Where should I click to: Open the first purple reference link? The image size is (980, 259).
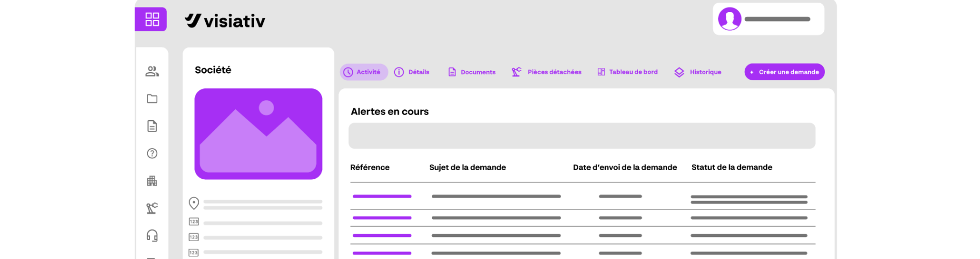click(x=382, y=197)
